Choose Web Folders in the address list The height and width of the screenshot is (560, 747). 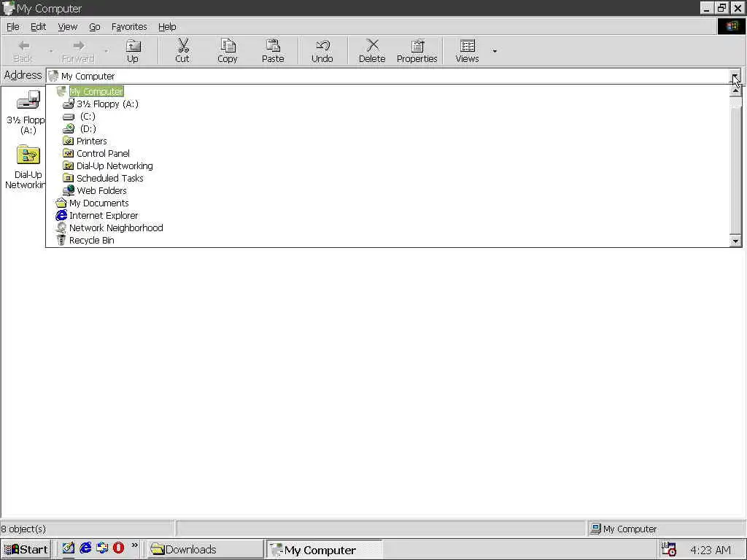(x=101, y=190)
